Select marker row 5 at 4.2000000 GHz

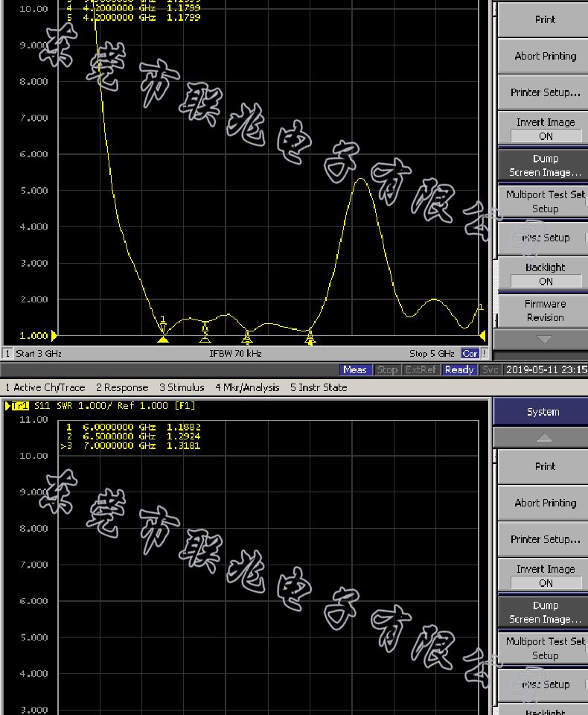pyautogui.click(x=132, y=18)
